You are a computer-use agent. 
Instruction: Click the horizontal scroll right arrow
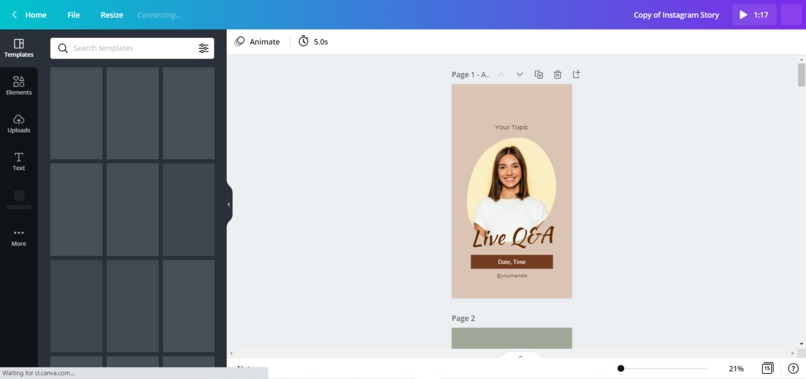(792, 353)
